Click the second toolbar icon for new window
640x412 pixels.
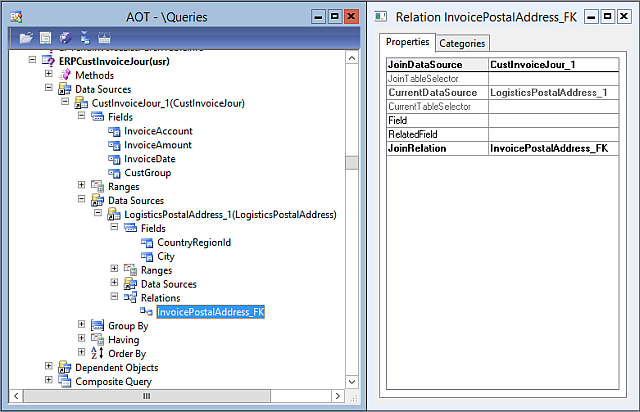[46, 38]
